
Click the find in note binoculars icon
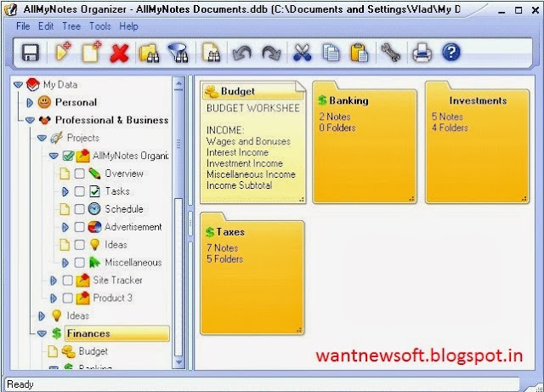212,53
